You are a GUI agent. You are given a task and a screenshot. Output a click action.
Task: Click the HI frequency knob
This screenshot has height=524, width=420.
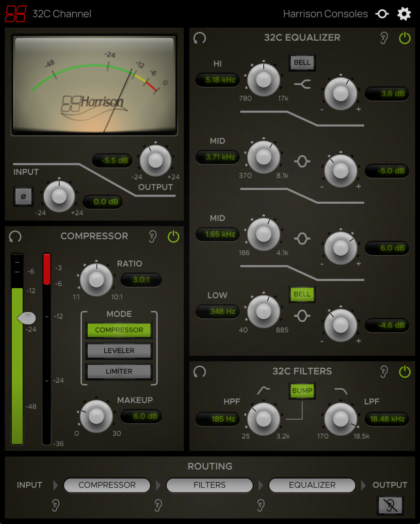(x=263, y=80)
